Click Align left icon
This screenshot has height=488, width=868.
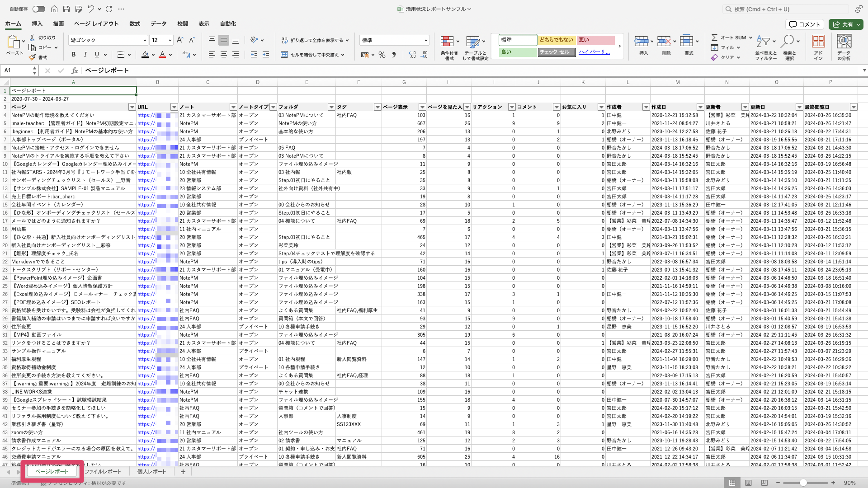click(212, 55)
